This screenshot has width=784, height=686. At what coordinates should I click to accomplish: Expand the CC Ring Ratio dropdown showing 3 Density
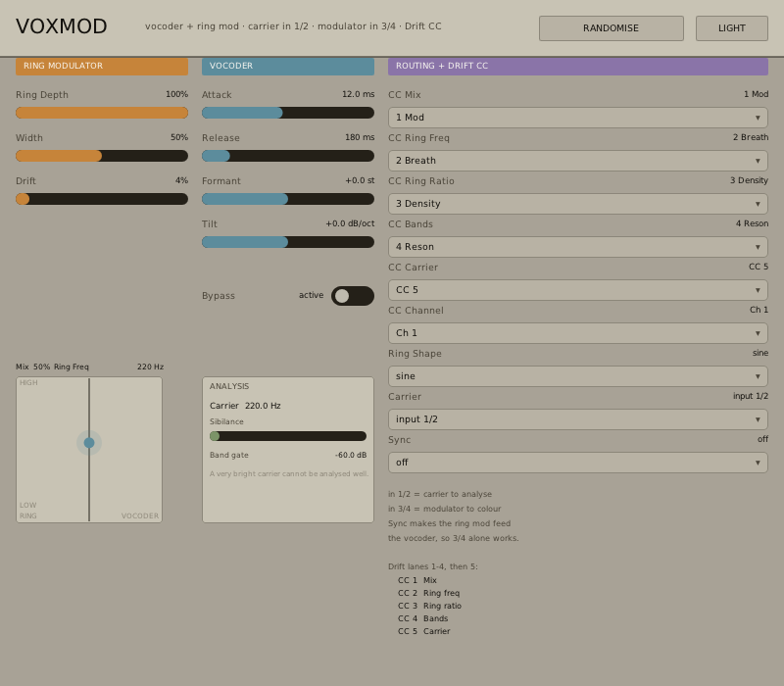(577, 204)
